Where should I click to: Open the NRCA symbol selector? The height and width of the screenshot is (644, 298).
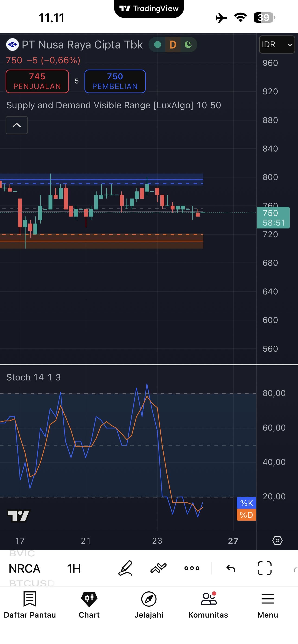tap(25, 568)
